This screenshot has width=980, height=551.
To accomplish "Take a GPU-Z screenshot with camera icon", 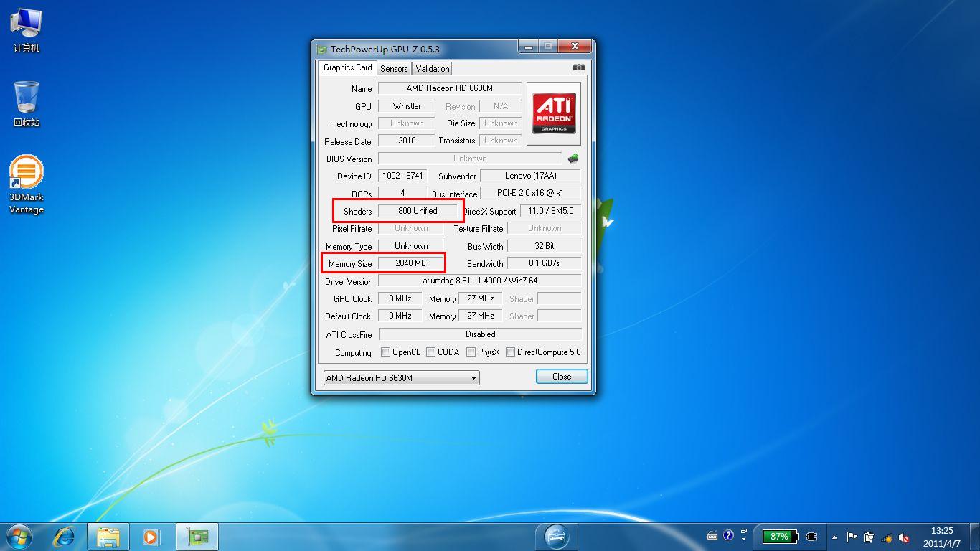I will click(x=578, y=67).
